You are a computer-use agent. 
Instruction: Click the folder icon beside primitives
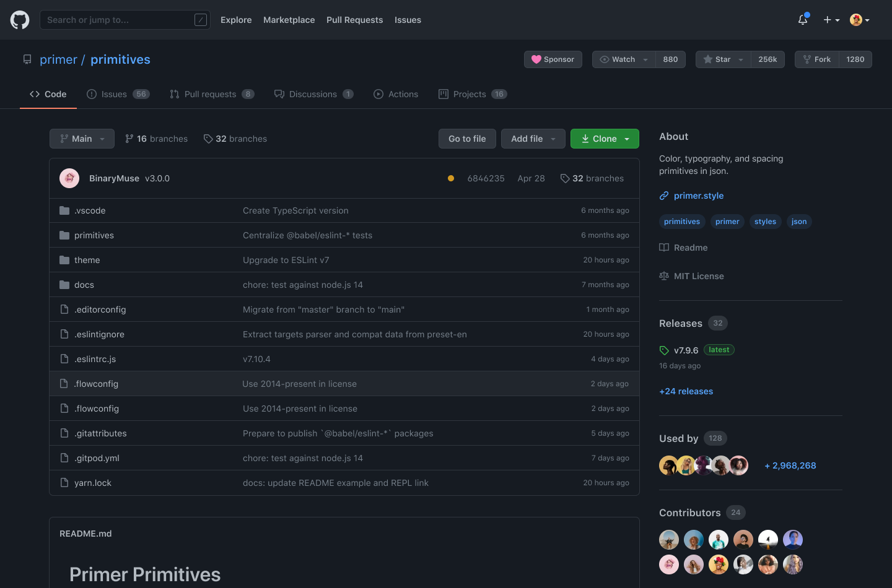[64, 235]
